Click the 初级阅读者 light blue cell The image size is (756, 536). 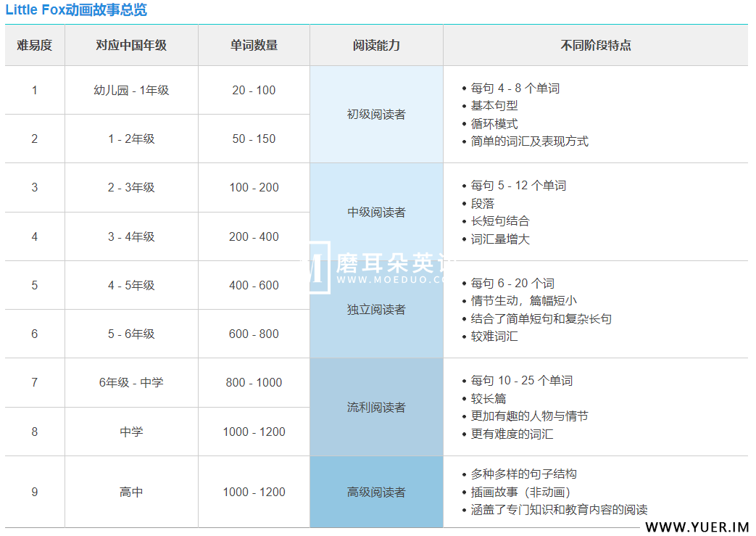point(376,115)
